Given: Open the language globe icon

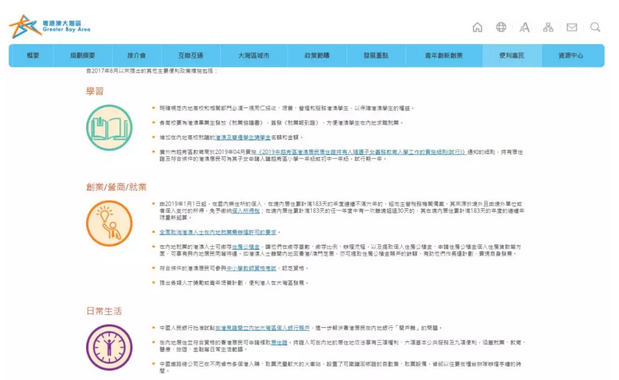Looking at the screenshot, I should pos(501,27).
